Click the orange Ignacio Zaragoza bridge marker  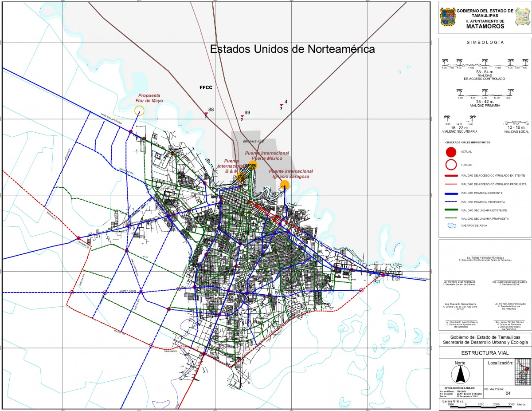pos(285,185)
